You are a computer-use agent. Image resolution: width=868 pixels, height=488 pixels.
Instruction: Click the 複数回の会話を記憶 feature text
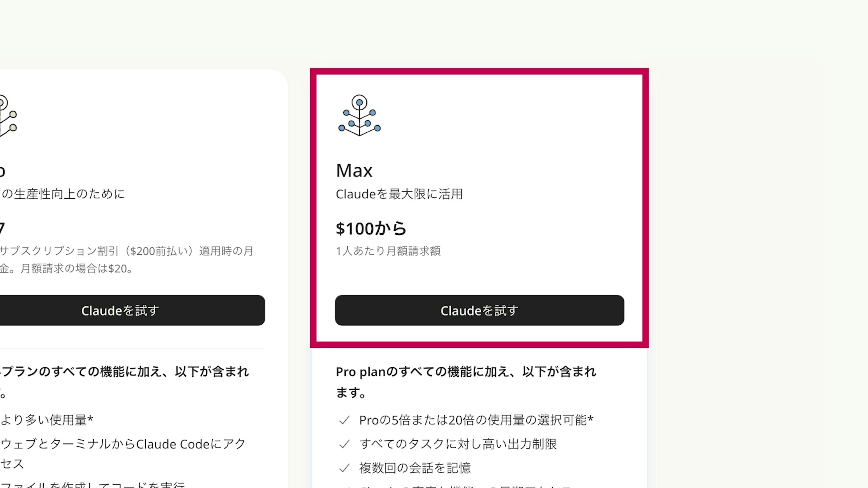(415, 468)
